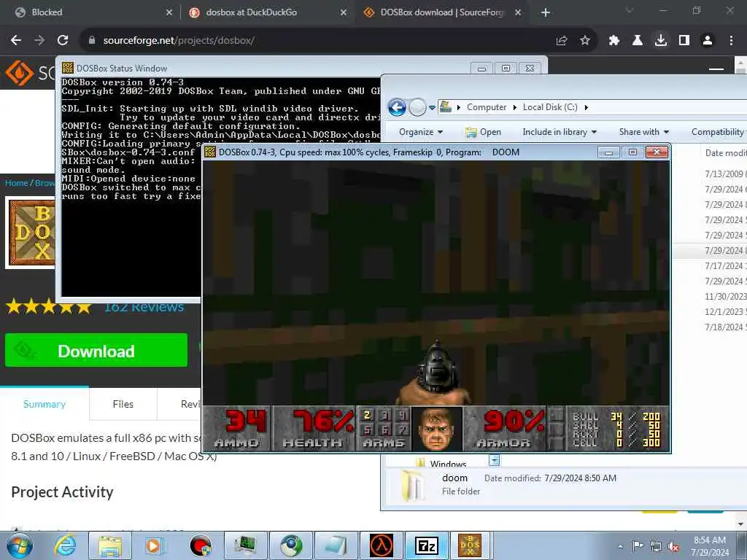Image resolution: width=747 pixels, height=560 pixels.
Task: Open Include in library dropdown
Action: coord(560,132)
